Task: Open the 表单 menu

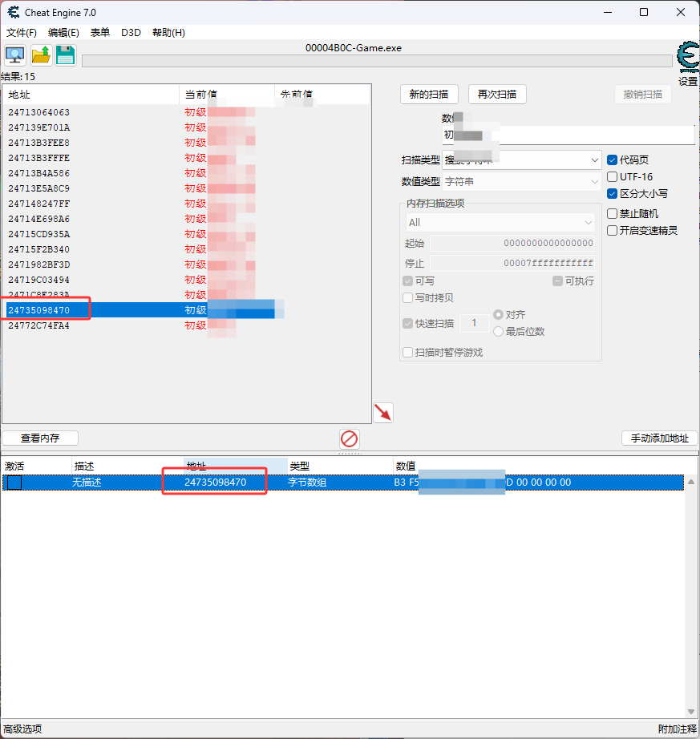Action: coord(100,33)
